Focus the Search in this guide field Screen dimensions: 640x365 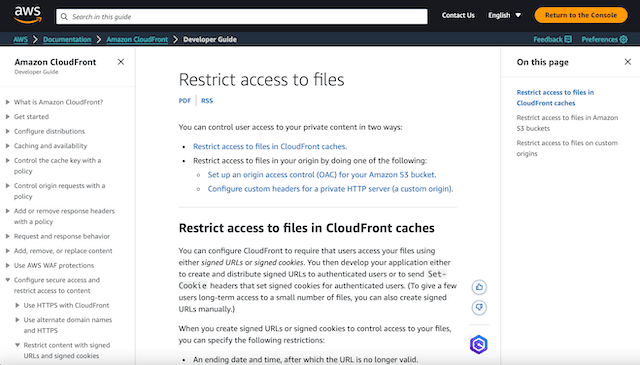tap(242, 17)
